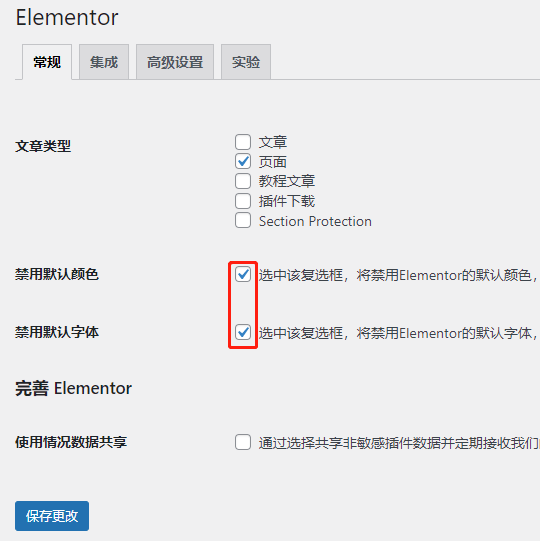The image size is (540, 541).
Task: Click the data sharing description text
Action: click(x=399, y=443)
